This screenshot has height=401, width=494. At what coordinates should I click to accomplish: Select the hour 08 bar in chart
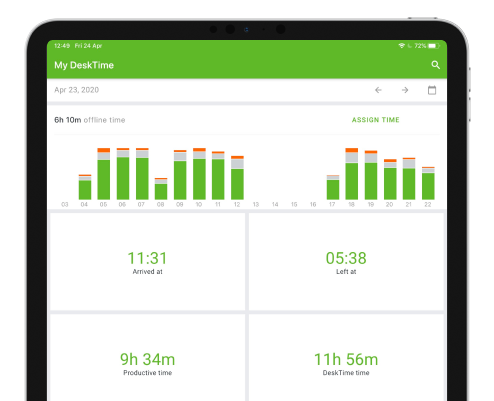161,189
